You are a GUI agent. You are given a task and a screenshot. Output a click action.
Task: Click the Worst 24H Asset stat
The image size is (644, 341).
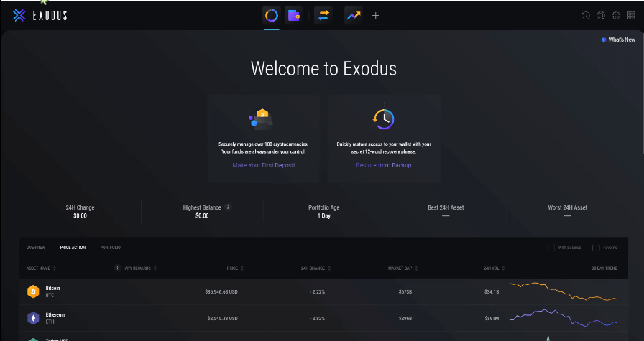pos(567,211)
